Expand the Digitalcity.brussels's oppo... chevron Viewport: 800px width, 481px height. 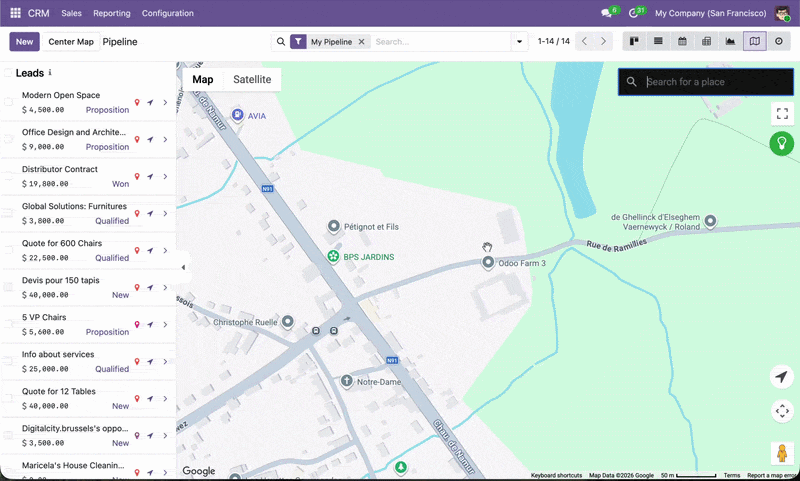tap(165, 436)
